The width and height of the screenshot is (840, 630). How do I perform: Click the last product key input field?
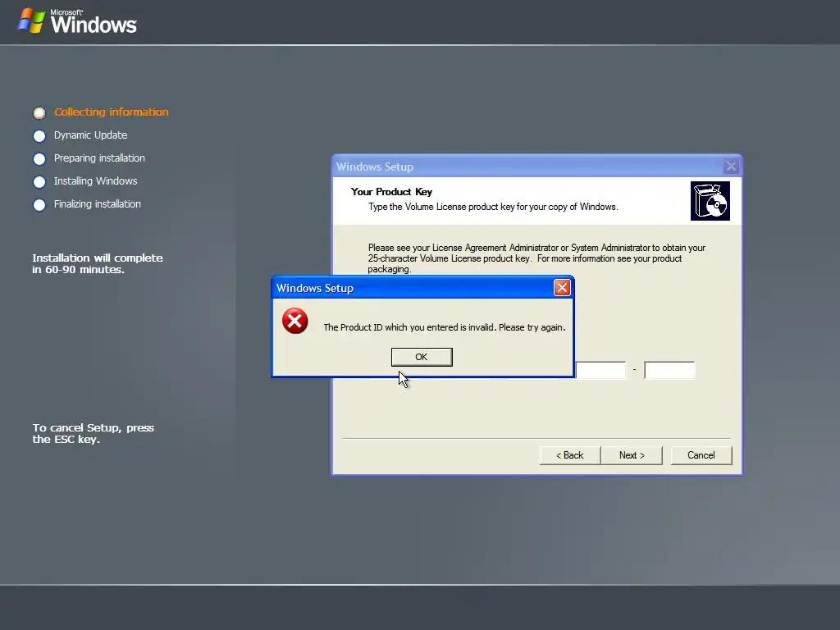(x=669, y=370)
